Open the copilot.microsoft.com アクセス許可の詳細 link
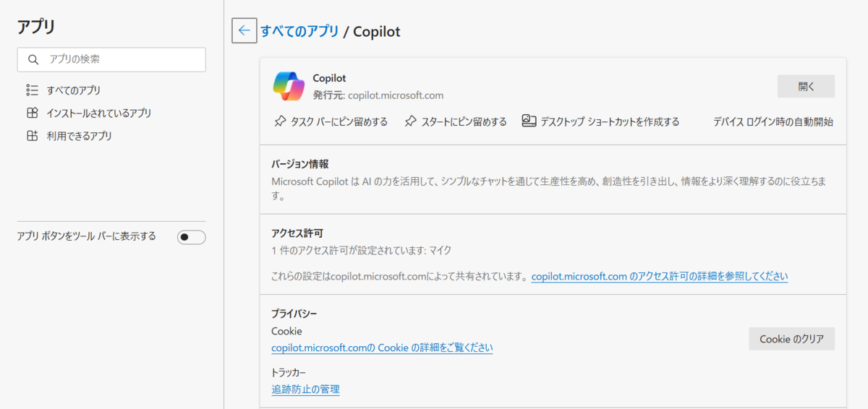Screen dimensions: 868x409 (660, 276)
